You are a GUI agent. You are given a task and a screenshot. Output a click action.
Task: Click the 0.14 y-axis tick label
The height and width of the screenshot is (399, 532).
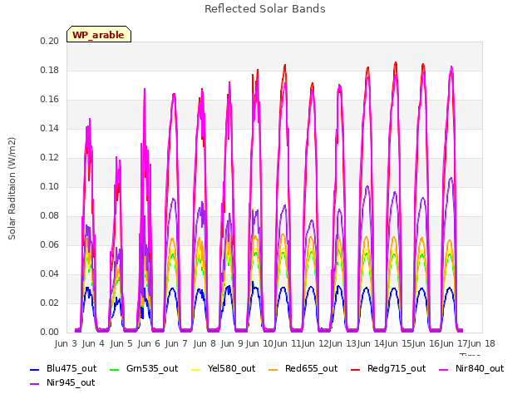50,129
